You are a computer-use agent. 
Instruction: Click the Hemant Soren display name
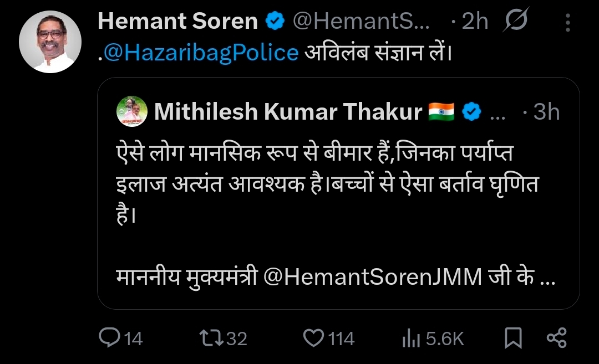click(177, 22)
